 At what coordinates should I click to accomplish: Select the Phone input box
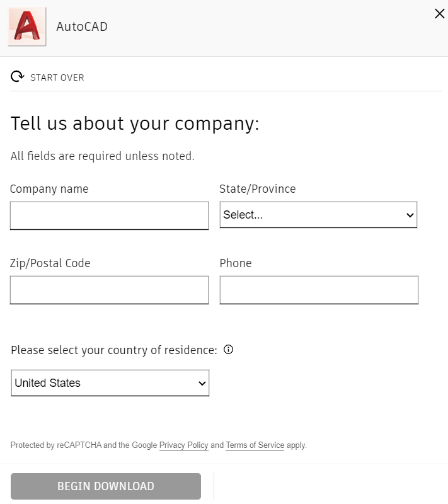(x=319, y=290)
